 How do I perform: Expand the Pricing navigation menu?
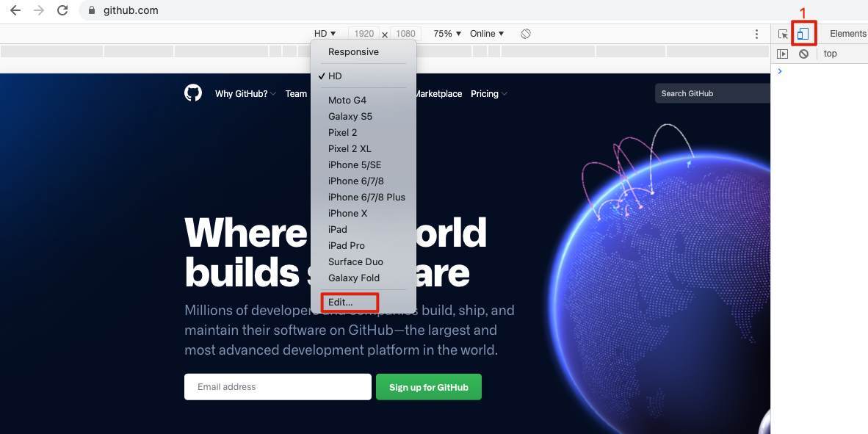click(x=489, y=93)
